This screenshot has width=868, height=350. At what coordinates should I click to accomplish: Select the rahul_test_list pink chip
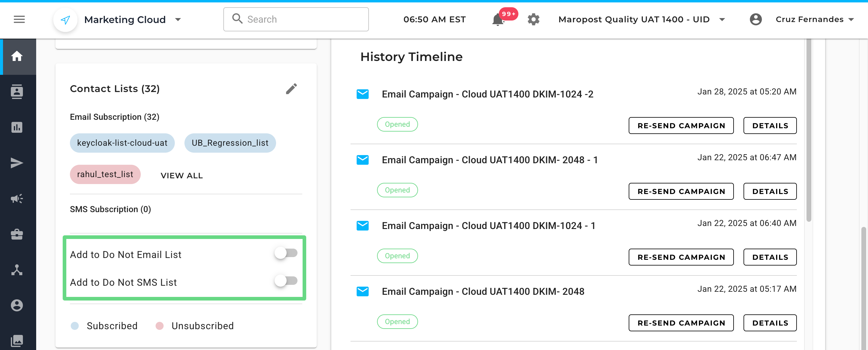click(105, 174)
